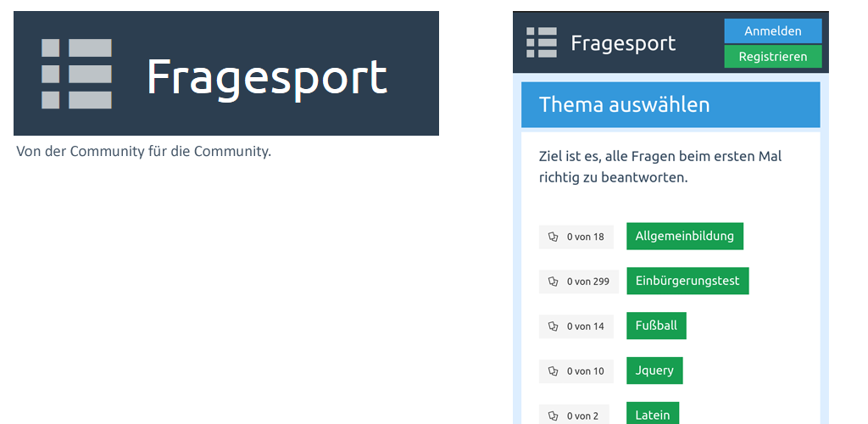Viewport: 868px width, 424px height.
Task: Click the cards icon next to 0 von 10
Action: (x=553, y=371)
